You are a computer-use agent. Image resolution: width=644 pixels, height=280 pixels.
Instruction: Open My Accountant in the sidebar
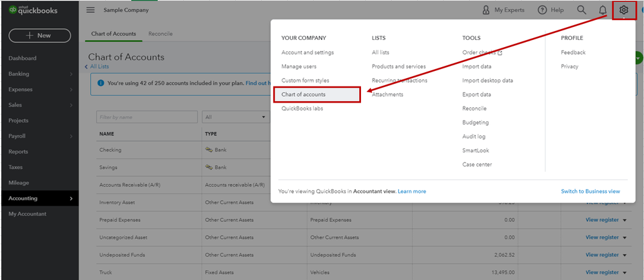pyautogui.click(x=28, y=214)
